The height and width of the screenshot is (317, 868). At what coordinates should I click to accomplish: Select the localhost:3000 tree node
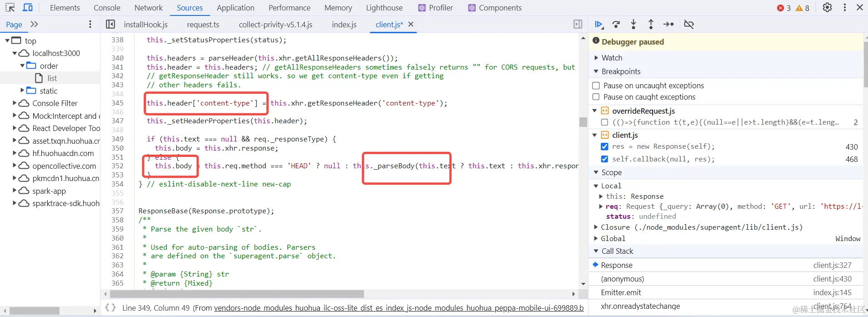56,53
